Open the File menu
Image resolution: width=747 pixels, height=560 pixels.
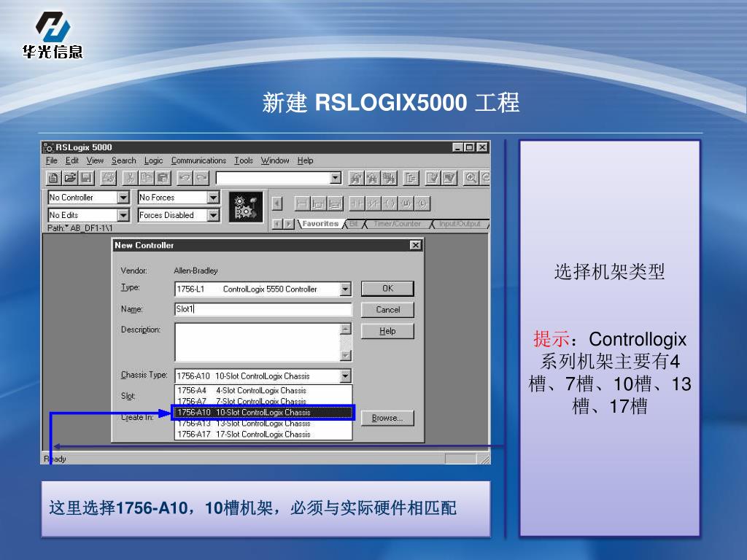click(52, 160)
